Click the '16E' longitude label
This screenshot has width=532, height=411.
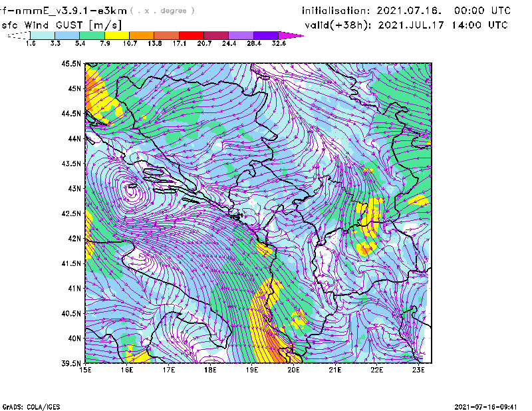(127, 370)
